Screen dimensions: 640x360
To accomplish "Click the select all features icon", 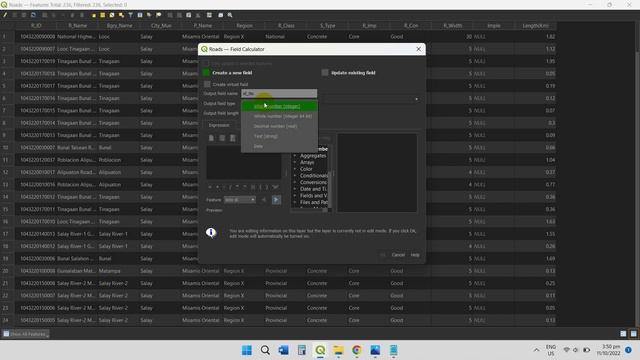I will (x=102, y=15).
